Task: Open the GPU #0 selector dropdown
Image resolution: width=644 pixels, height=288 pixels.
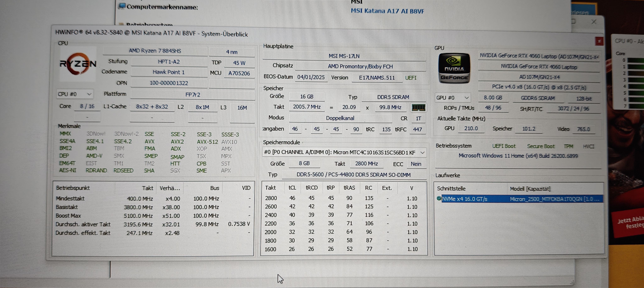Action: (452, 98)
